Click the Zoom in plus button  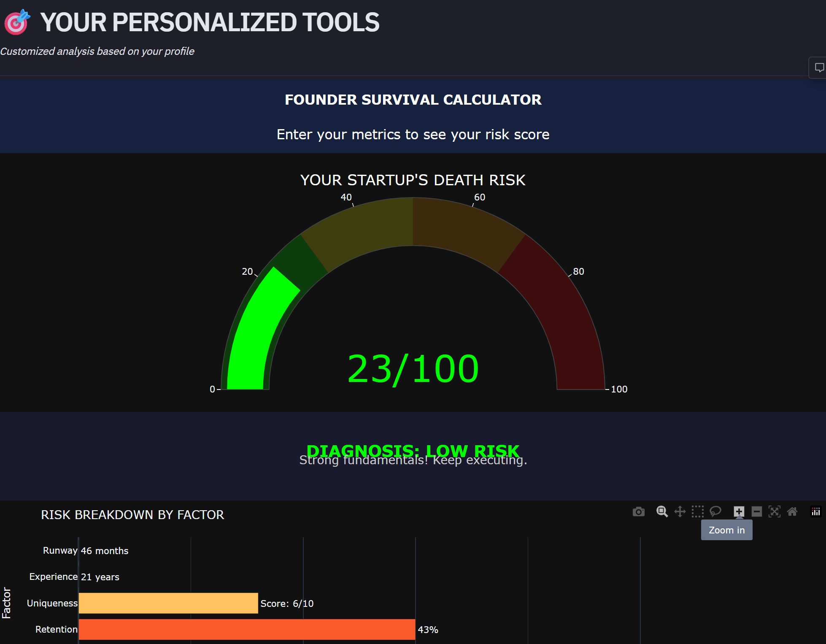pos(739,512)
